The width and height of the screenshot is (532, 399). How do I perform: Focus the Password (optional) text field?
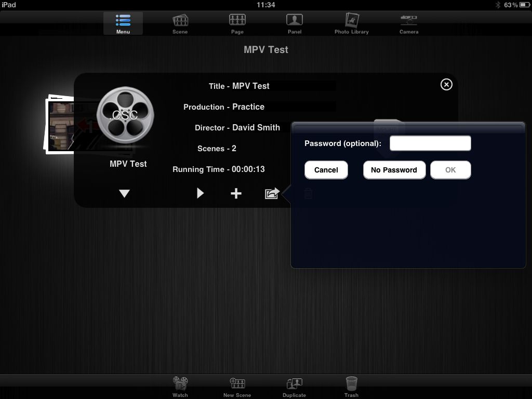pos(430,143)
